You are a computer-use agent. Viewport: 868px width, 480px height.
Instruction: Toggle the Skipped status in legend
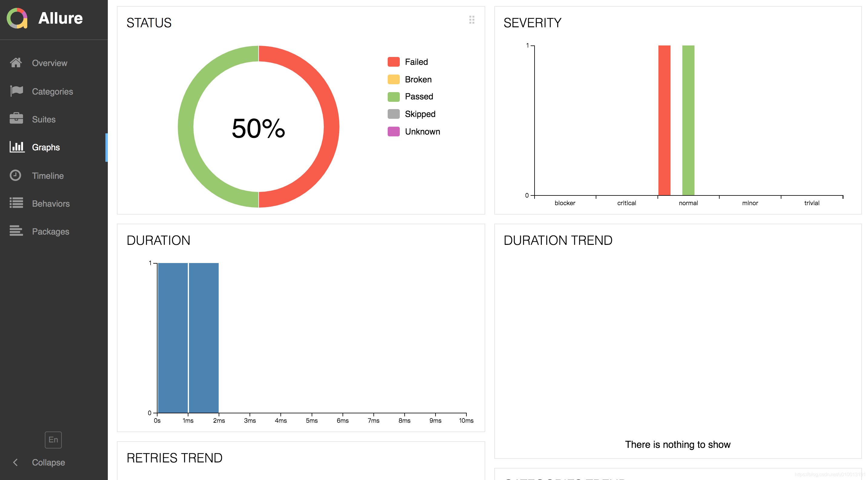click(420, 114)
